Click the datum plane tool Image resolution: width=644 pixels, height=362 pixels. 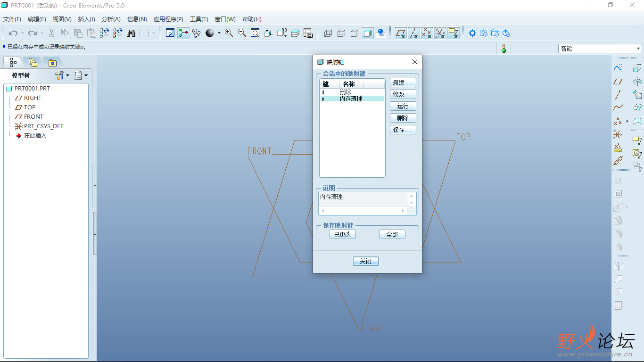point(618,82)
